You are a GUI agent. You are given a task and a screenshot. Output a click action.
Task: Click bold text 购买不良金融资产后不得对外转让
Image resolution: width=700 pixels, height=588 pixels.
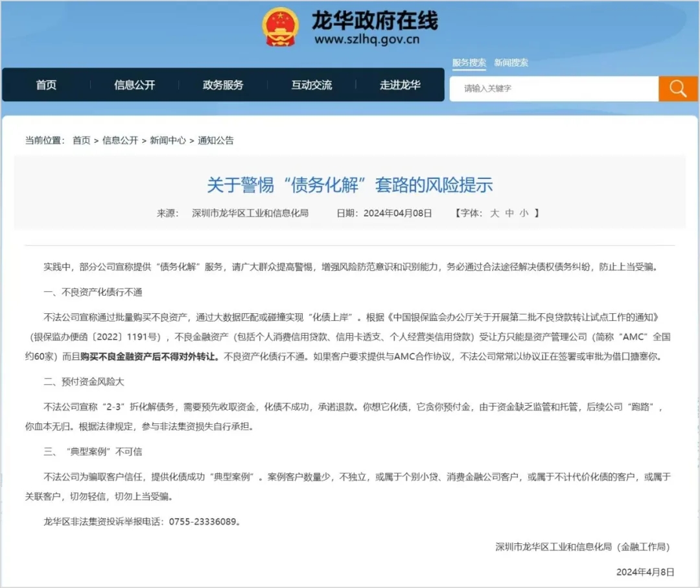click(x=147, y=357)
